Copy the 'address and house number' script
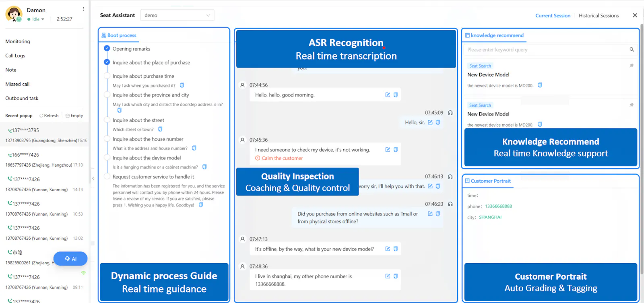This screenshot has height=303, width=644. click(x=194, y=148)
